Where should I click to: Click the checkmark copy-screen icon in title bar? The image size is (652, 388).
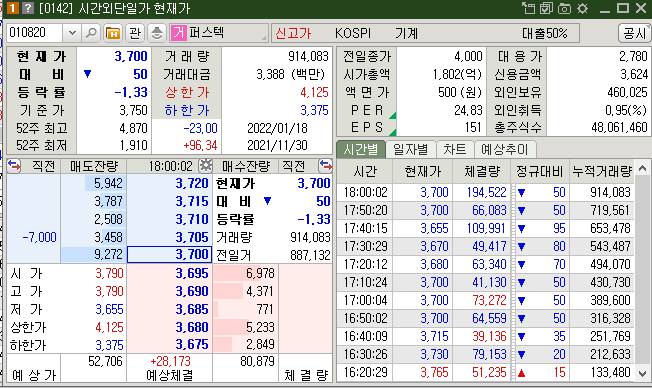coord(546,8)
